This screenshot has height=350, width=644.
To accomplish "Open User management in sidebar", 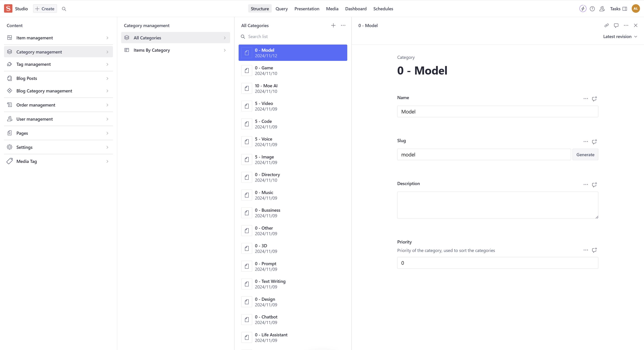I will coord(59,119).
